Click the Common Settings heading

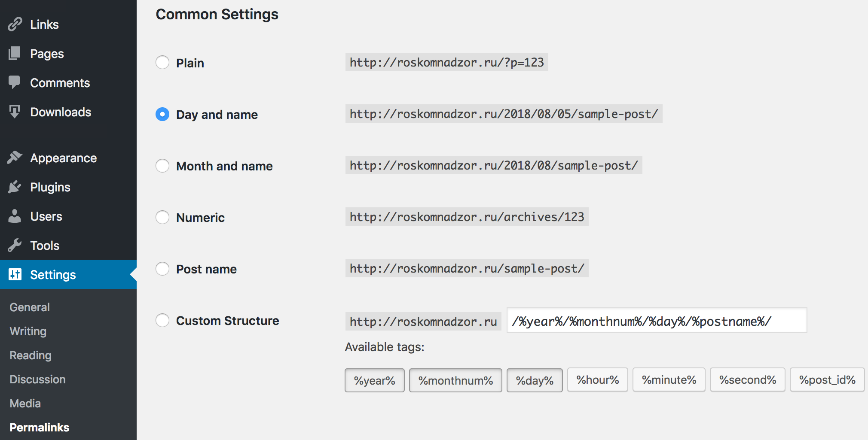click(x=217, y=14)
